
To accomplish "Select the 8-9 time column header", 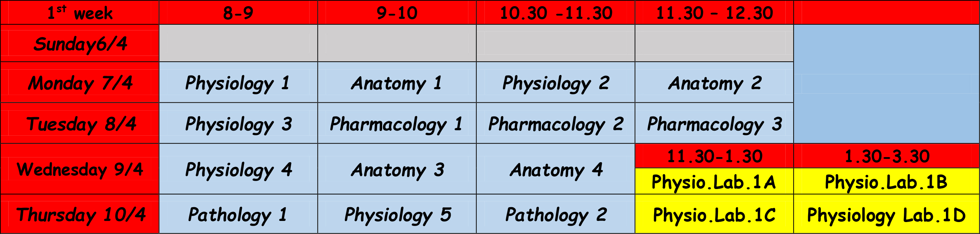I will [x=238, y=13].
